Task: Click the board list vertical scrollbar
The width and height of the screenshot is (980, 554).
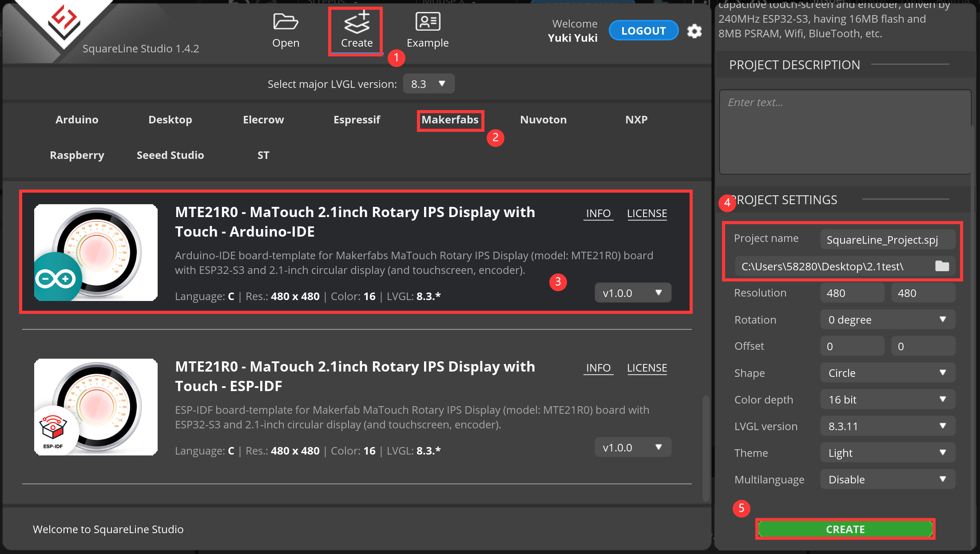Action: pos(706,448)
